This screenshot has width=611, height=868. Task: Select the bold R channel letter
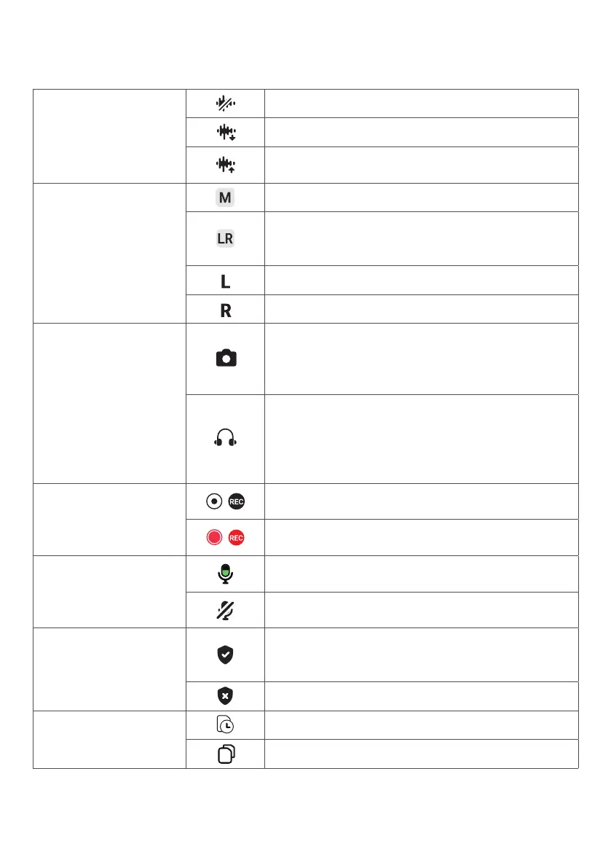[x=226, y=310]
